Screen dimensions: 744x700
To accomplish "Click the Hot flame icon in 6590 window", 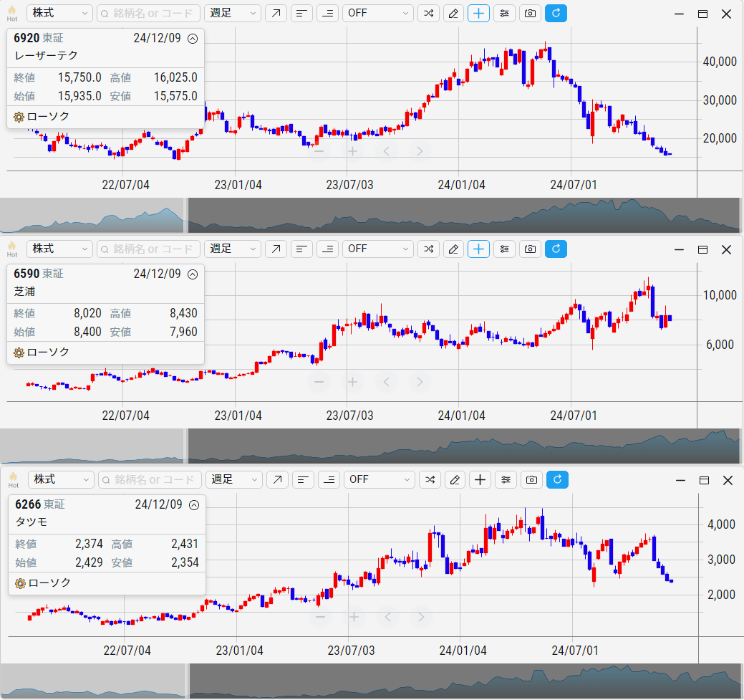I will [x=12, y=249].
